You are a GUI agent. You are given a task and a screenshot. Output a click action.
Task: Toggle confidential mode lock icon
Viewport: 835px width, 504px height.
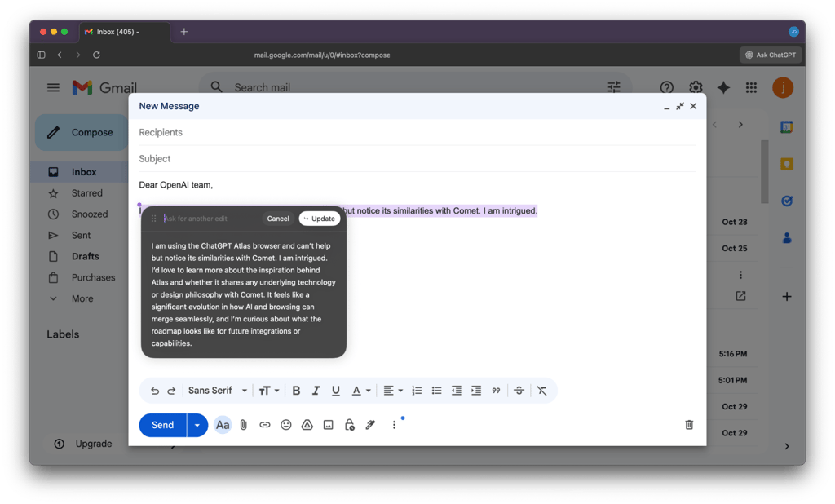click(x=349, y=425)
